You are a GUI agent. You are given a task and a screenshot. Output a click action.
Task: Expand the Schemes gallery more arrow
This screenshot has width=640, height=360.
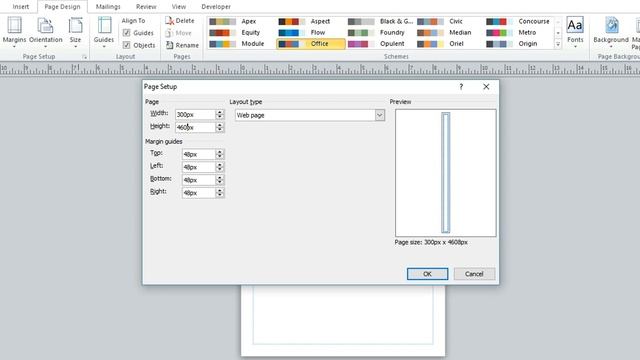tap(558, 44)
